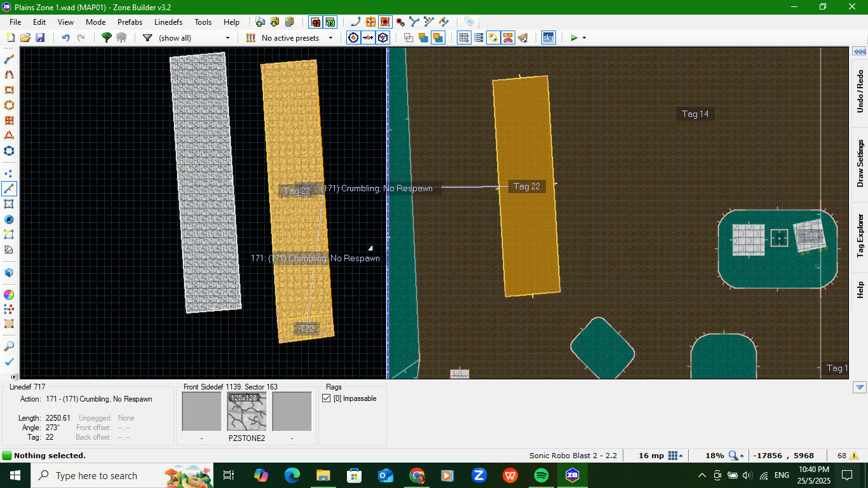Open Spotify from the taskbar

tap(541, 475)
